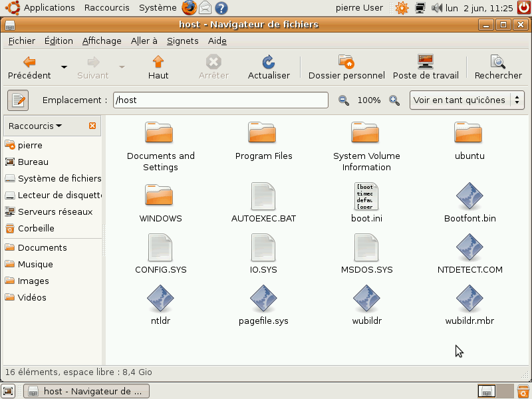Select the NTDETECT.COM file icon

(x=469, y=247)
